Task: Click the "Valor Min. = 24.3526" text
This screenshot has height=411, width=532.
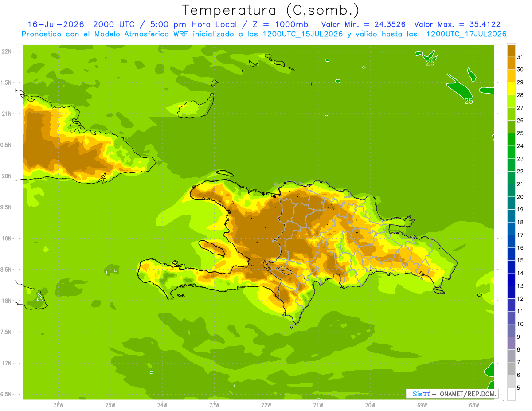Action: click(363, 24)
